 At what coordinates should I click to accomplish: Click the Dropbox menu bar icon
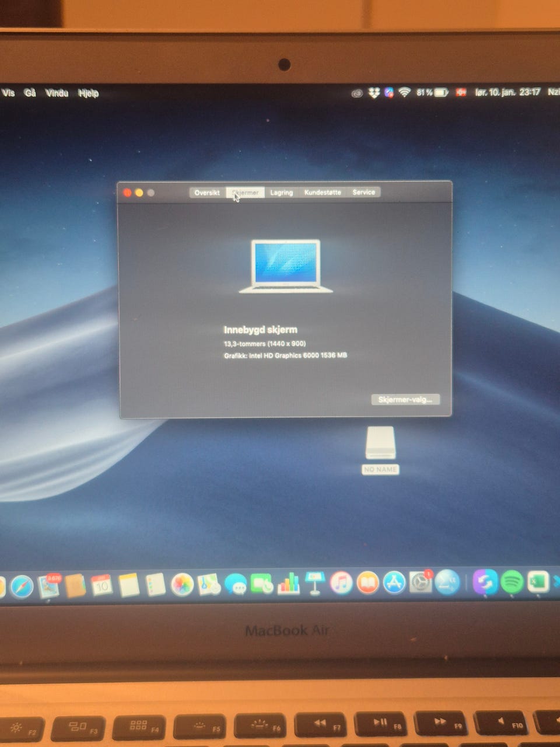point(374,93)
